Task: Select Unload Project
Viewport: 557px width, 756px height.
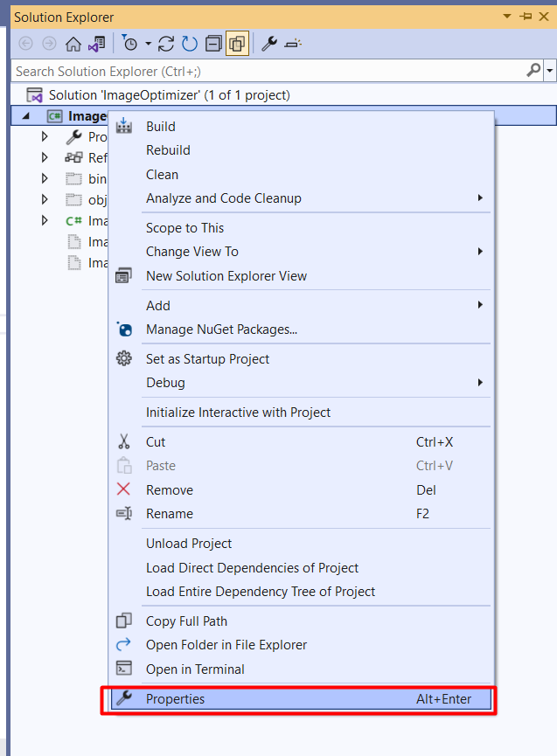Action: pos(302,544)
